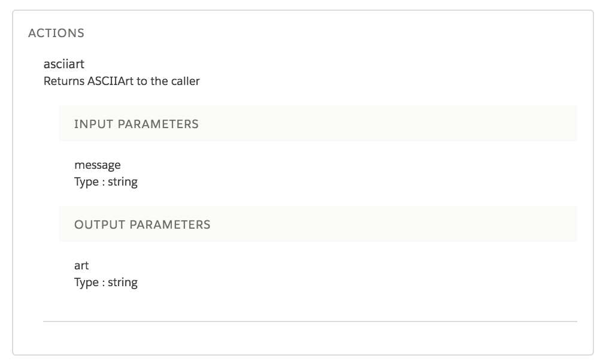The width and height of the screenshot is (606, 364).
Task: Click the string value under art
Action: point(123,283)
